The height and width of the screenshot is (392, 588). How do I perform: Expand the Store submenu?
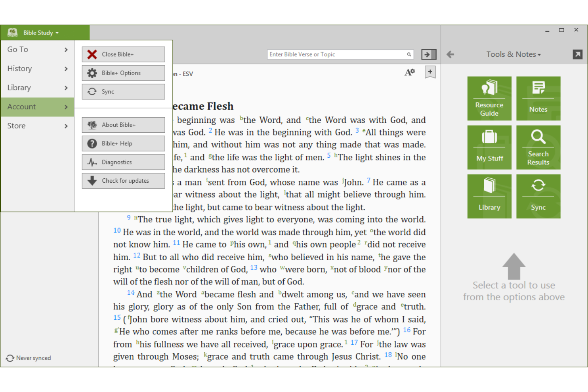[x=37, y=126]
